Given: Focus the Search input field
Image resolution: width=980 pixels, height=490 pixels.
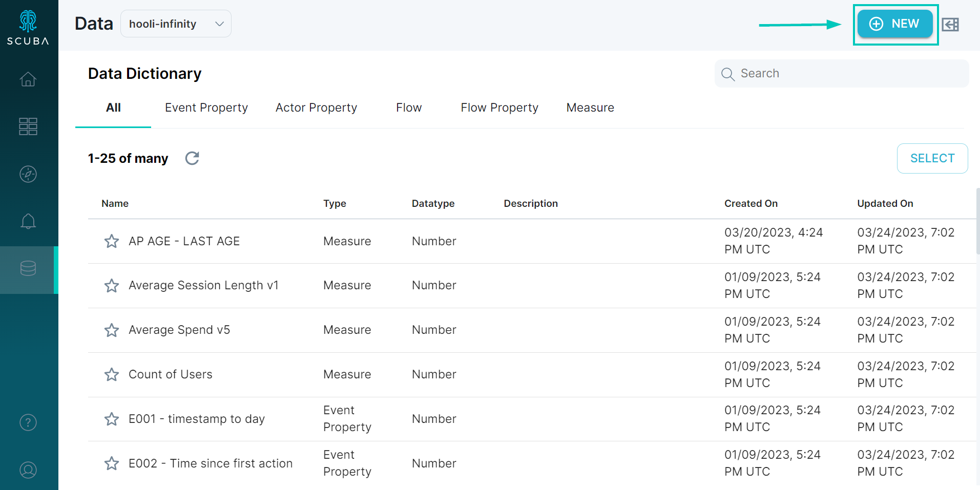Looking at the screenshot, I should pyautogui.click(x=842, y=73).
